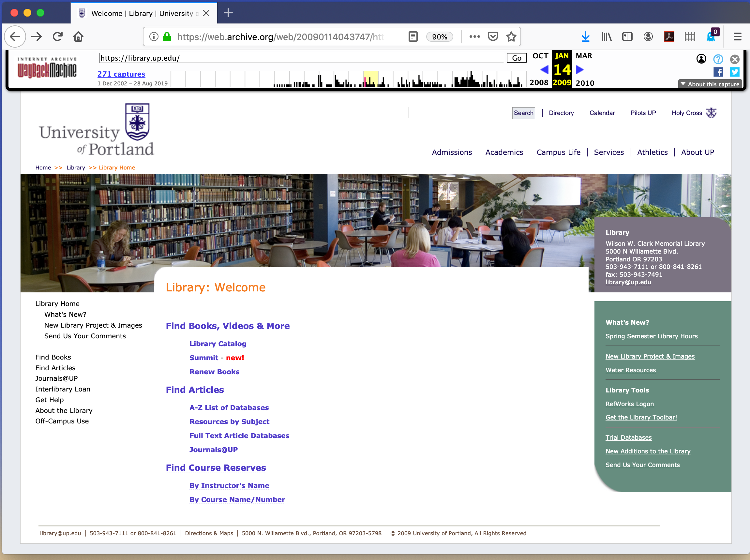Open Wayback Machine user account icon
Screen dimensions: 750x560
[x=701, y=59]
